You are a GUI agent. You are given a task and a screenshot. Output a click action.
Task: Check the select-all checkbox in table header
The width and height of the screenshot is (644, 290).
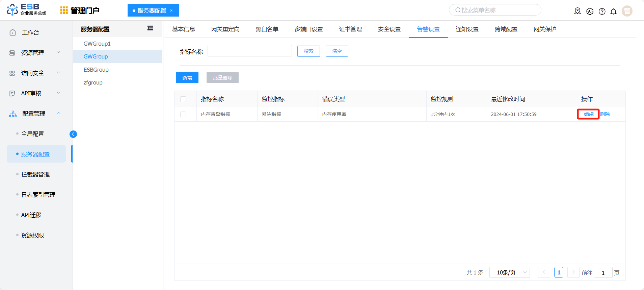click(183, 99)
